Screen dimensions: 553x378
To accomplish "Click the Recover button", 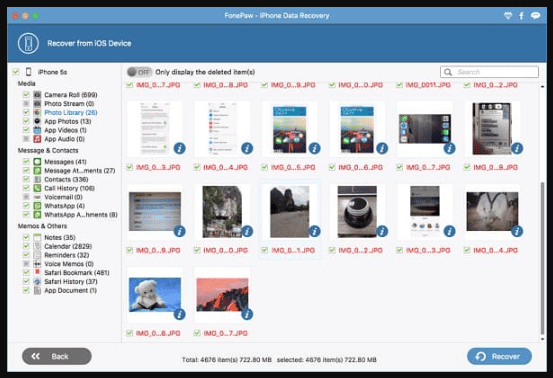I will tap(499, 356).
